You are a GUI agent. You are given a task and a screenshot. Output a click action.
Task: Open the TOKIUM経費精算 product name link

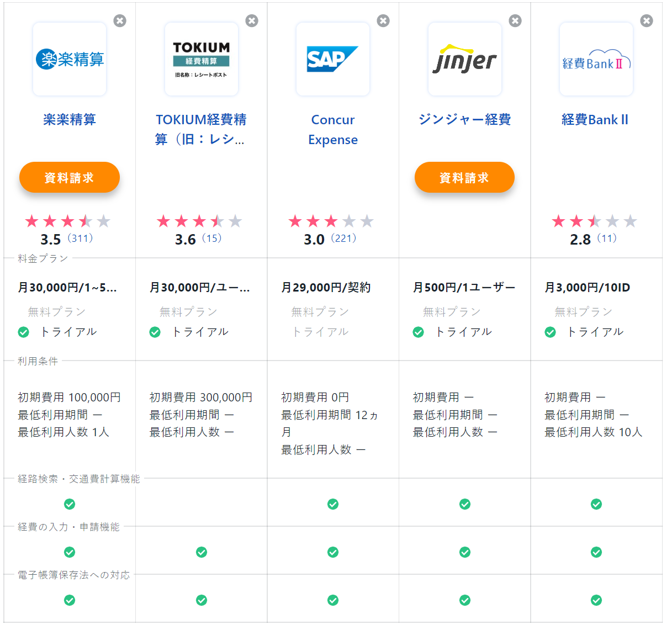tap(201, 129)
